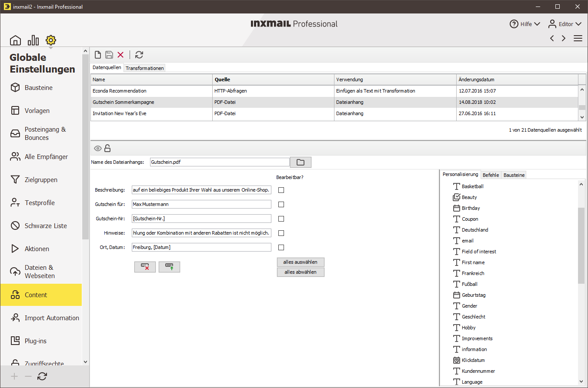Switch to the Personalisierung tab
Image resolution: width=588 pixels, height=388 pixels.
(x=460, y=175)
